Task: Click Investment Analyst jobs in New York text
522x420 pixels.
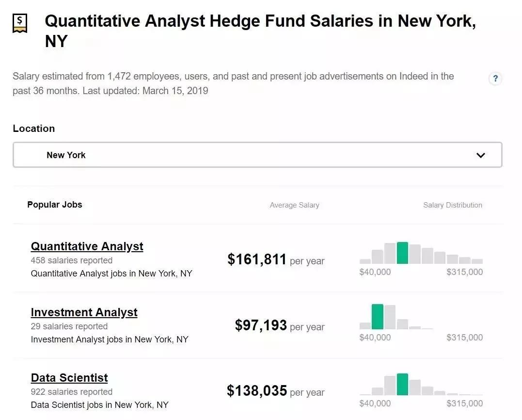Action: tap(110, 339)
